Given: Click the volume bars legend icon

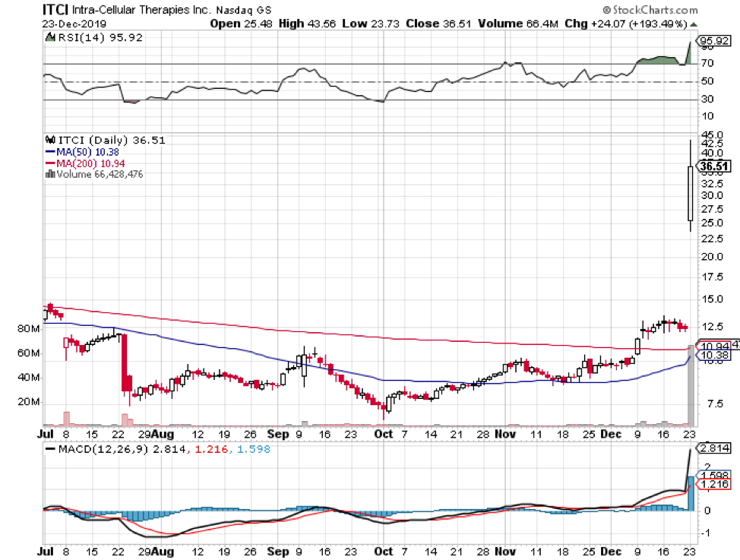Looking at the screenshot, I should point(50,174).
